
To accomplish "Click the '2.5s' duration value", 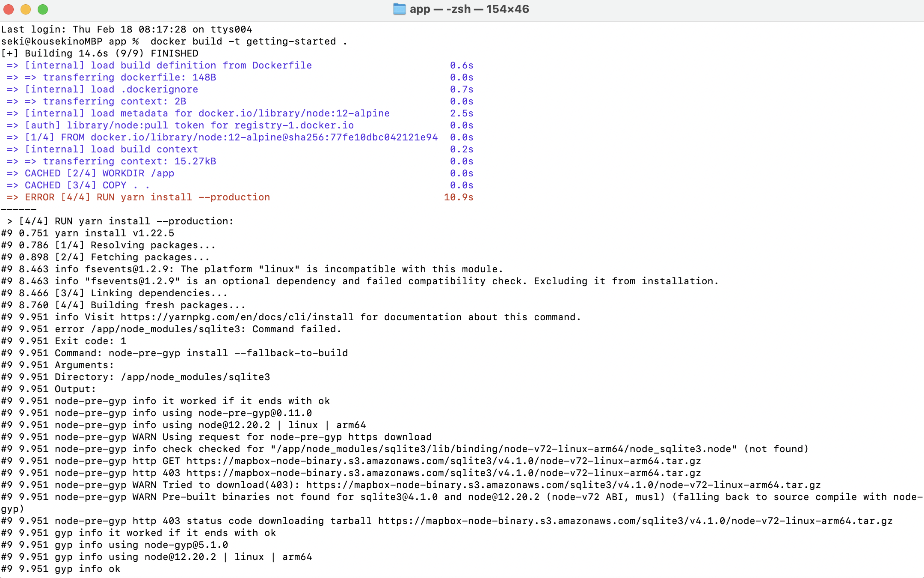I will [462, 113].
